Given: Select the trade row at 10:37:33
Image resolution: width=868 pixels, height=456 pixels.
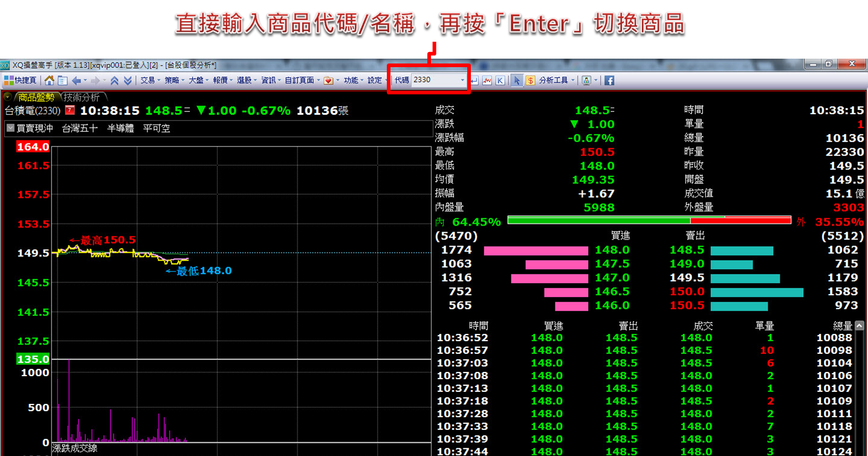Looking at the screenshot, I should pyautogui.click(x=644, y=426).
